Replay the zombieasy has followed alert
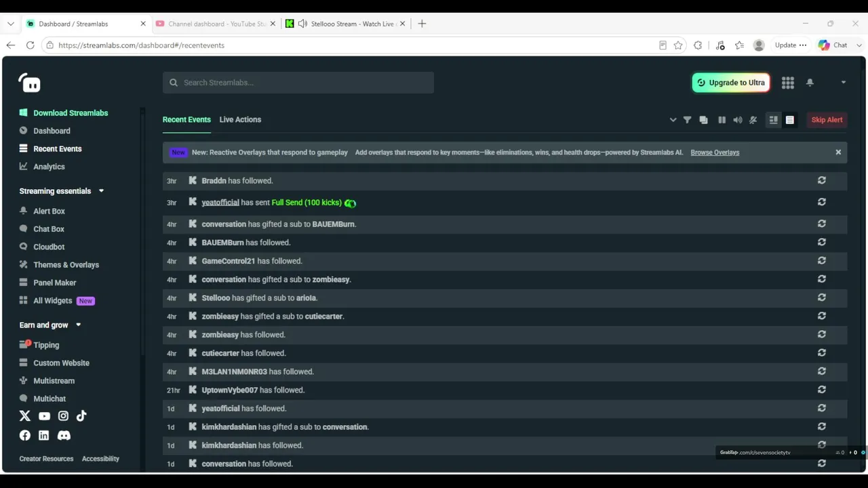Image resolution: width=868 pixels, height=488 pixels. [x=821, y=334]
